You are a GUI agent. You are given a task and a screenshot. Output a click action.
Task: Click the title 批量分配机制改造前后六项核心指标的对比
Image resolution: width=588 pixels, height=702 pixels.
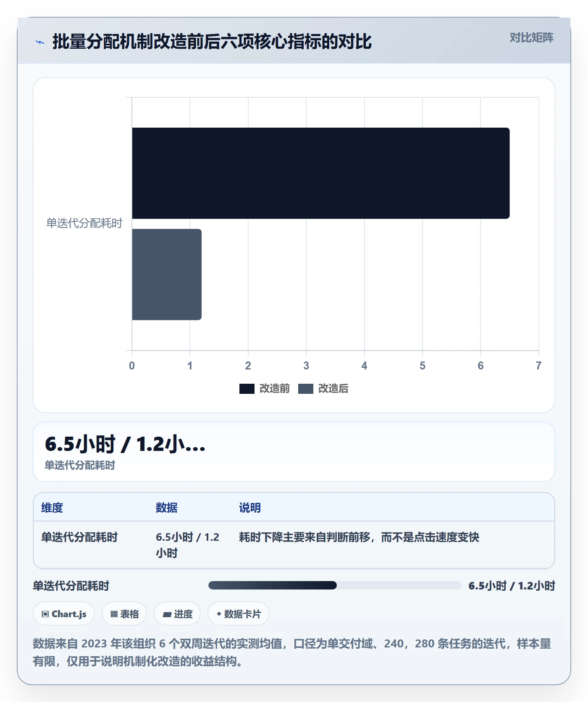click(x=212, y=42)
